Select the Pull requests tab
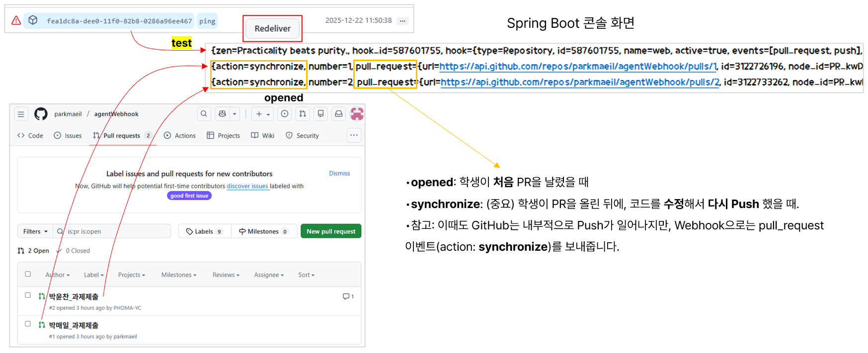868x353 pixels. pos(122,136)
